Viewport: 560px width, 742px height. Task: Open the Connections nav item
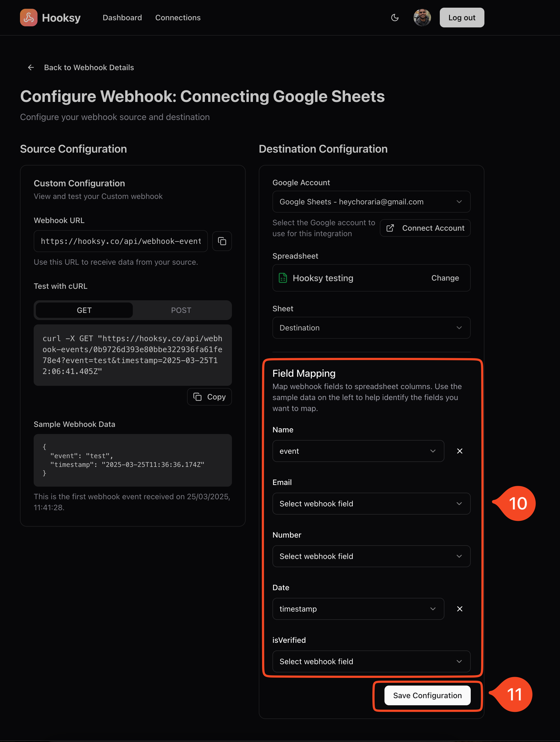[x=178, y=18]
